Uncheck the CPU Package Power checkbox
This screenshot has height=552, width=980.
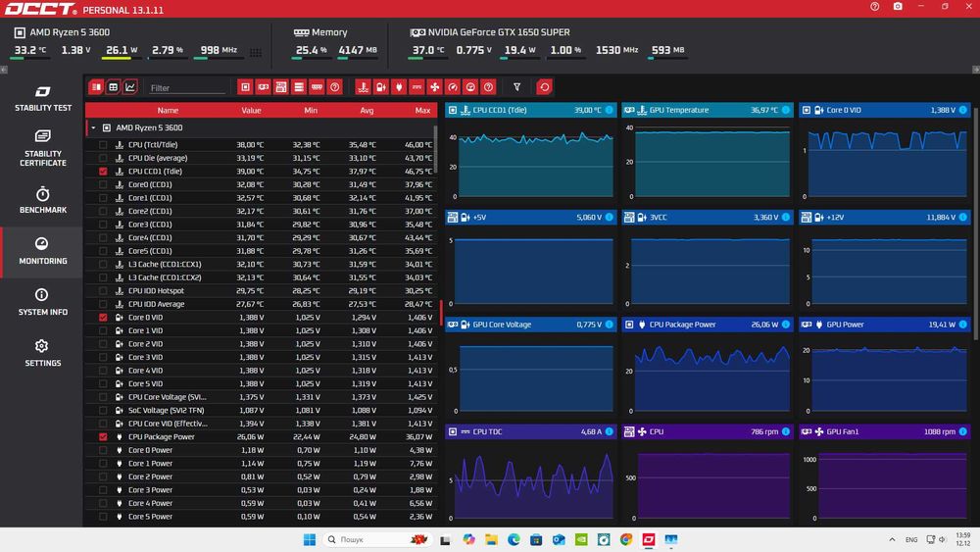[x=103, y=437]
